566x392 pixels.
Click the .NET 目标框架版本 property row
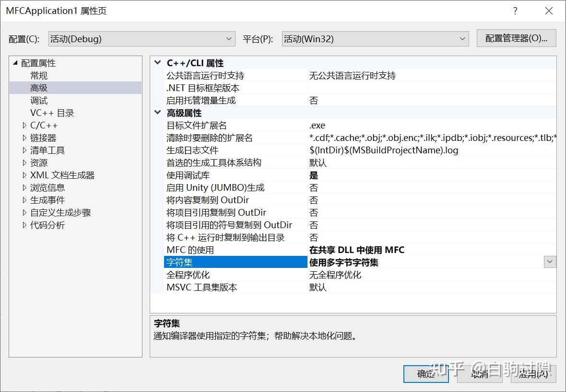tap(360, 88)
